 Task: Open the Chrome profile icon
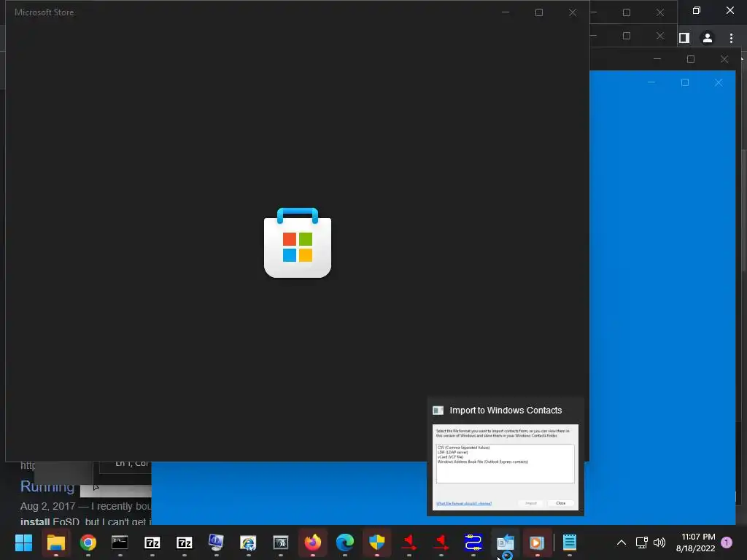coord(708,38)
